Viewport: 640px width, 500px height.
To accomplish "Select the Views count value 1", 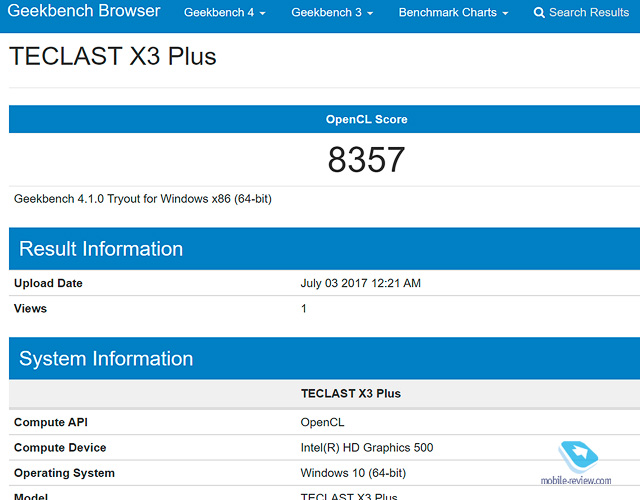I will pos(304,309).
